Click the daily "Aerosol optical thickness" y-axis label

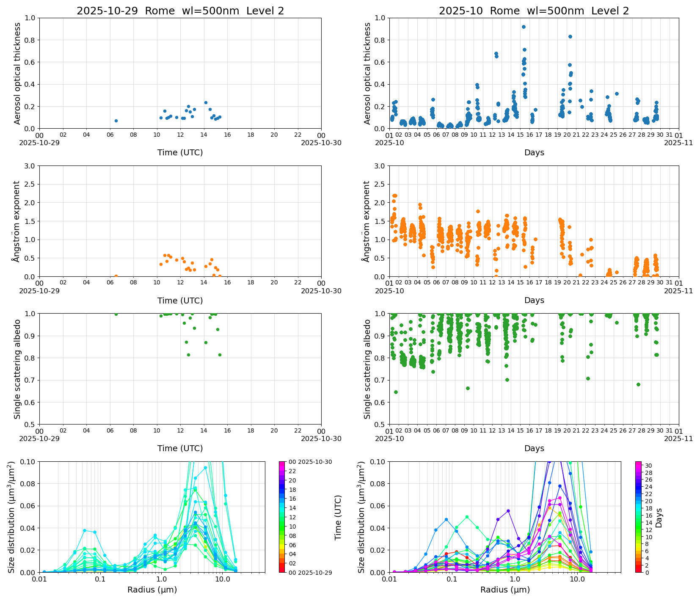click(x=17, y=73)
